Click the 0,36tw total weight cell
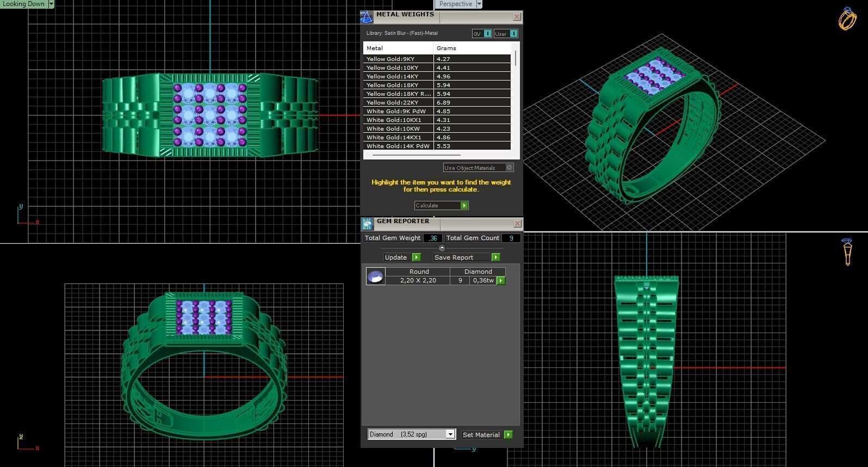The width and height of the screenshot is (868, 467). tap(483, 280)
